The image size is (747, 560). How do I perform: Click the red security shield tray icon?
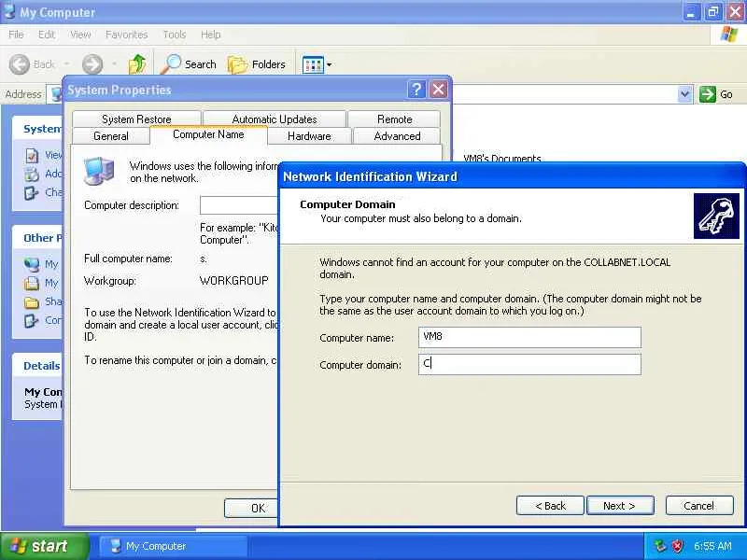[677, 546]
